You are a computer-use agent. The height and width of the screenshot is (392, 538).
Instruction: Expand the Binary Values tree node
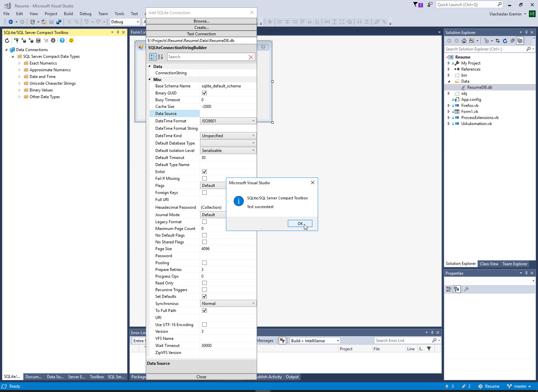coord(20,90)
